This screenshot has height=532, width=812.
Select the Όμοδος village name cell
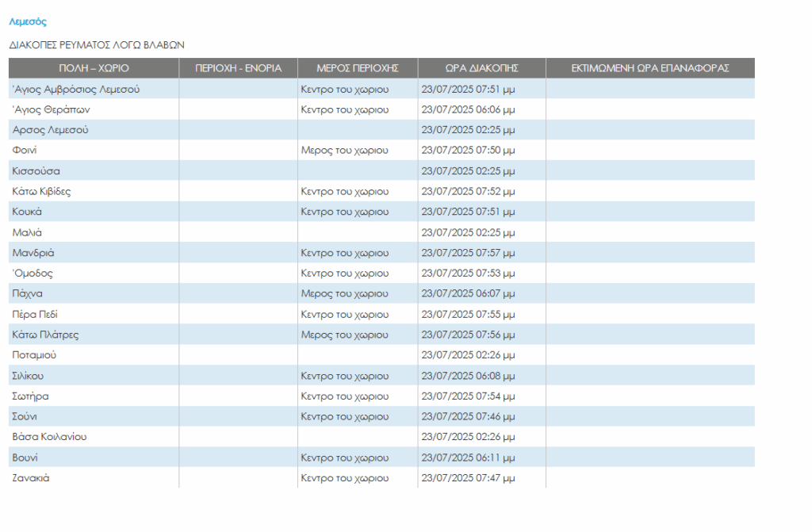click(x=33, y=274)
